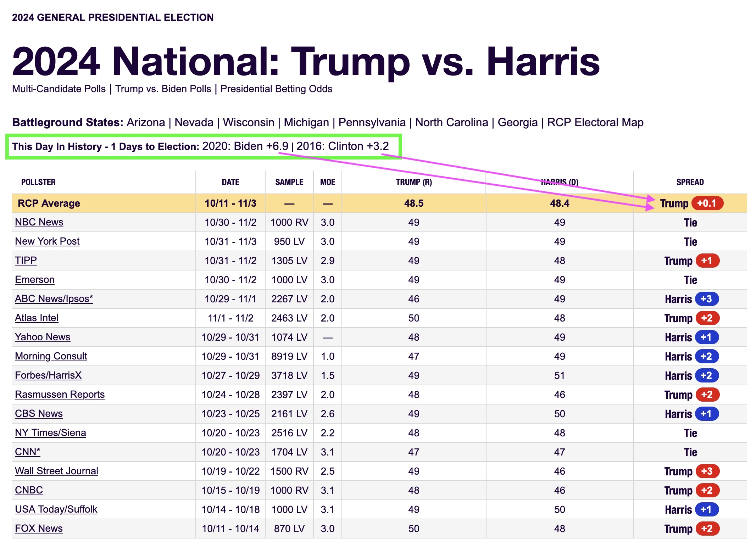Open the Morning Consult poll link
Screen dimensions: 756x553
pyautogui.click(x=51, y=356)
